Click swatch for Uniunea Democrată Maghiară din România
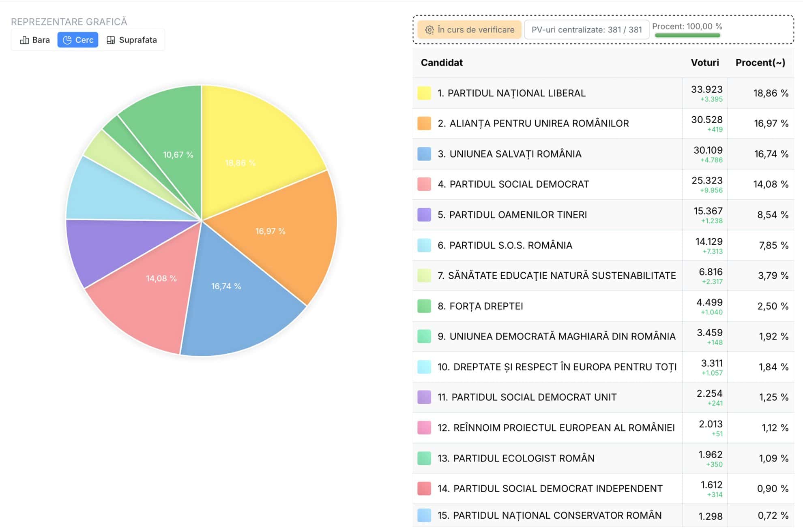The width and height of the screenshot is (803, 532). (424, 336)
